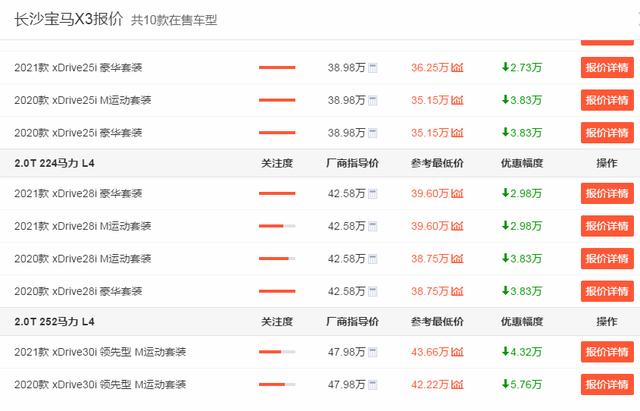View price trend chart for 2020款 xDrive25i M运动套装
This screenshot has width=640, height=411.
pos(457,100)
